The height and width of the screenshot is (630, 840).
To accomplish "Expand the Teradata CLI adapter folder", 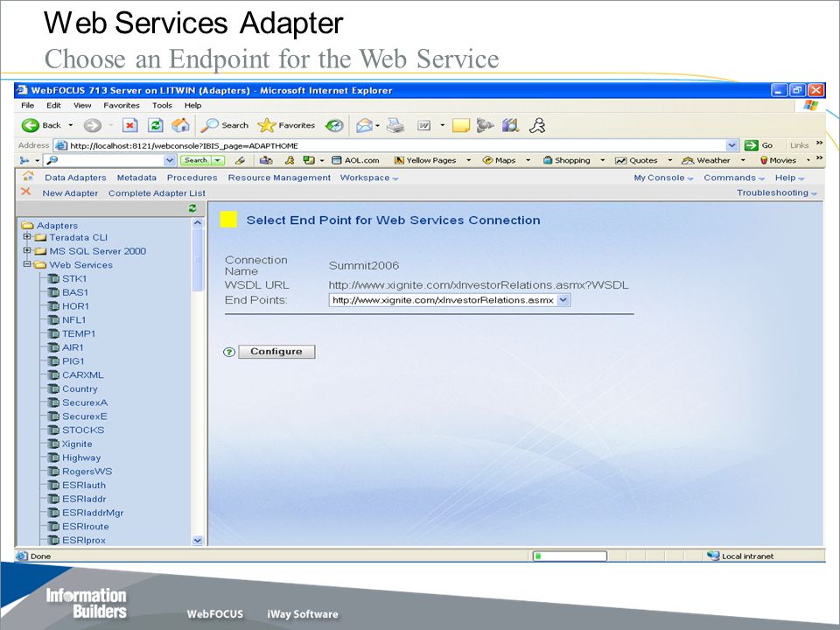I will pos(27,236).
